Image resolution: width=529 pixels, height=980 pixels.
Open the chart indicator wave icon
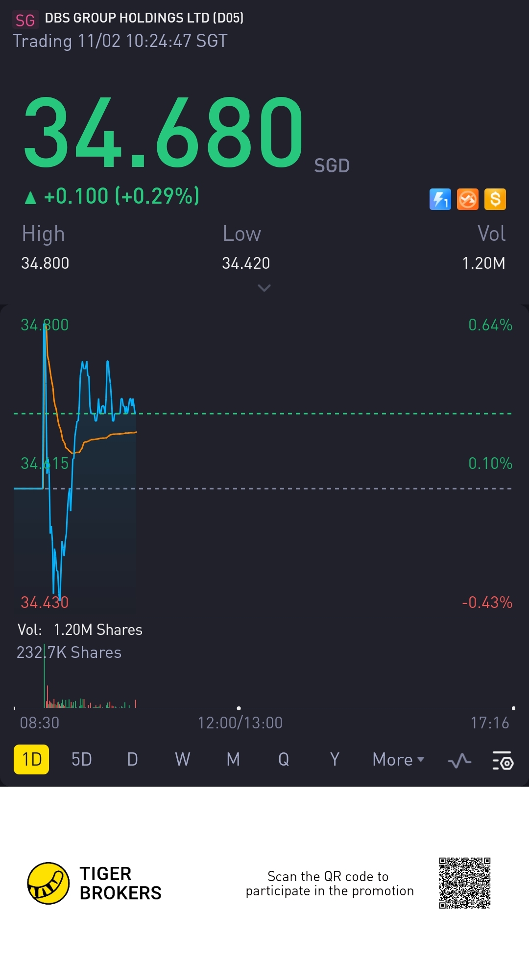tap(459, 760)
